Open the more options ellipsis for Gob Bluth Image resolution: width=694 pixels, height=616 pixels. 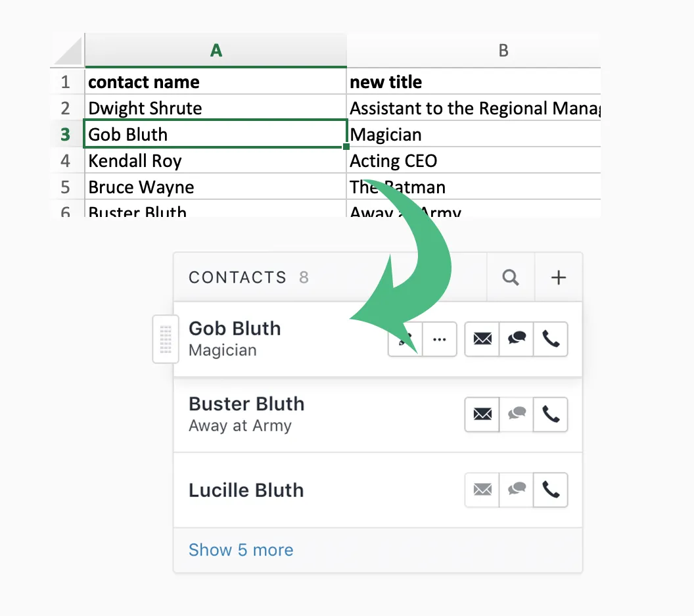[440, 339]
